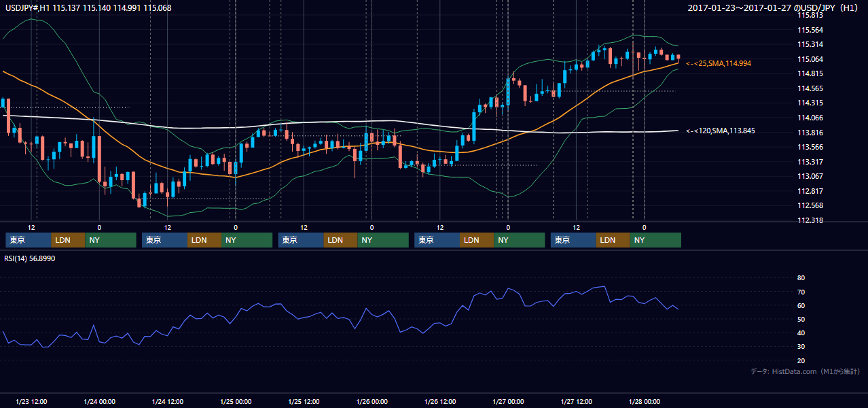Select the 1/27 12:00 date label

[576, 401]
